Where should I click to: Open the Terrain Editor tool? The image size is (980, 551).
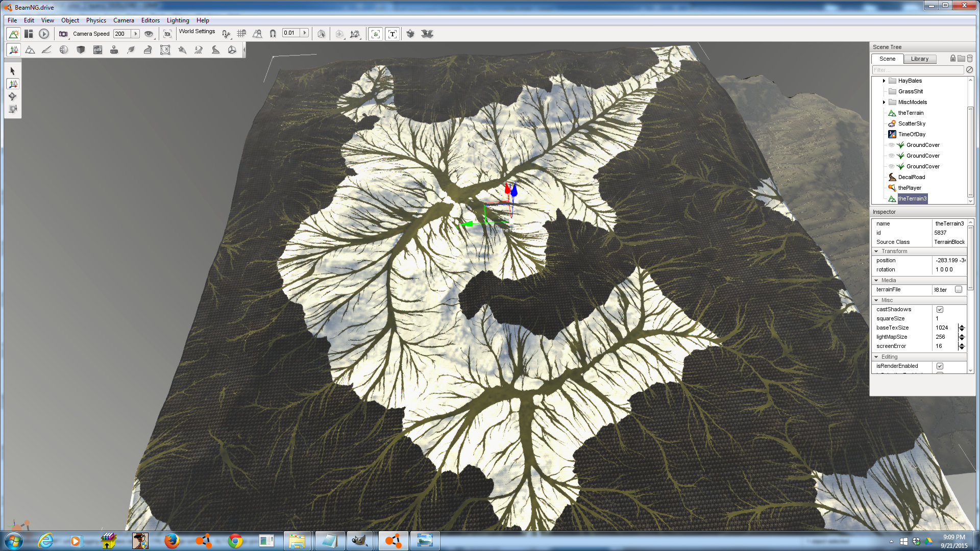tap(30, 50)
